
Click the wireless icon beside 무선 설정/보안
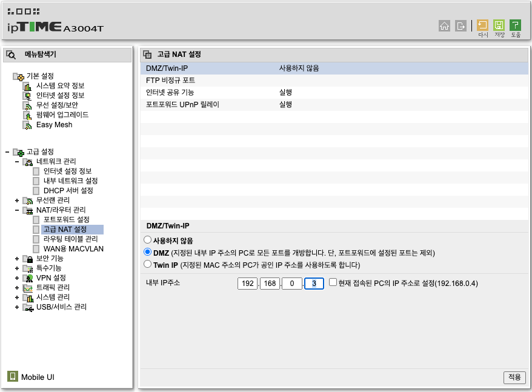coord(27,105)
